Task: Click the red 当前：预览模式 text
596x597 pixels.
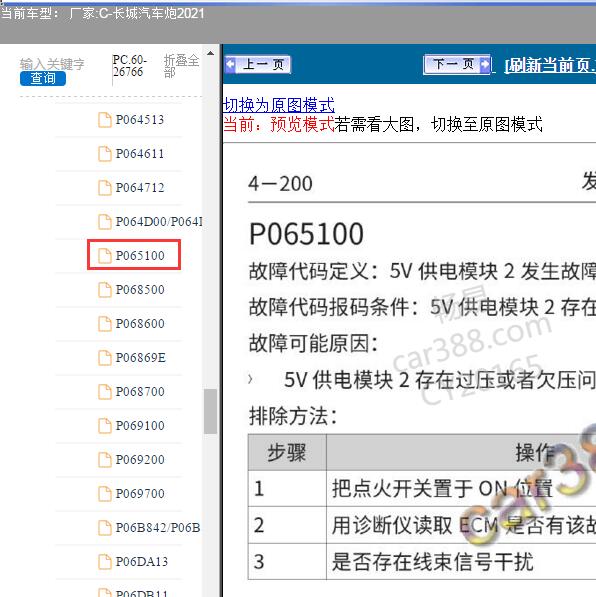Action: [x=279, y=125]
